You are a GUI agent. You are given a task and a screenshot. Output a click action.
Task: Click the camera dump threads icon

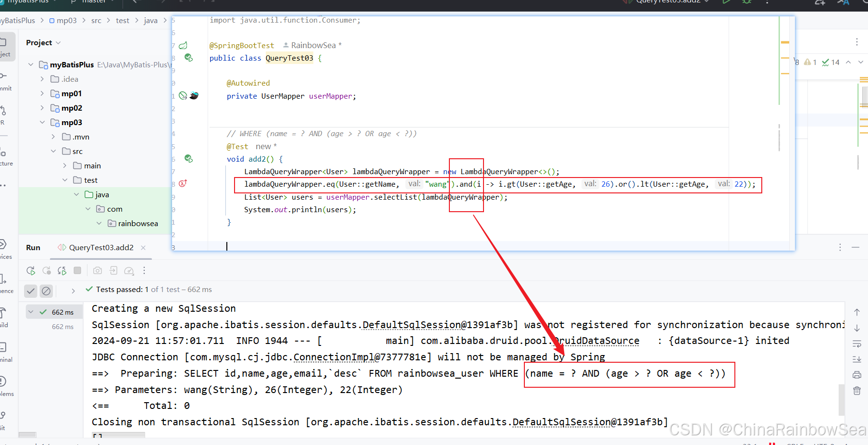click(98, 270)
